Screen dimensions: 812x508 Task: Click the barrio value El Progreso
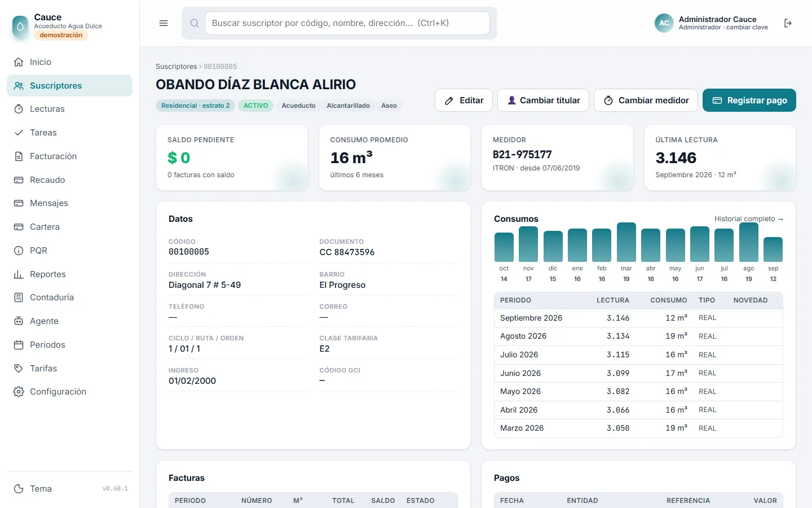342,285
